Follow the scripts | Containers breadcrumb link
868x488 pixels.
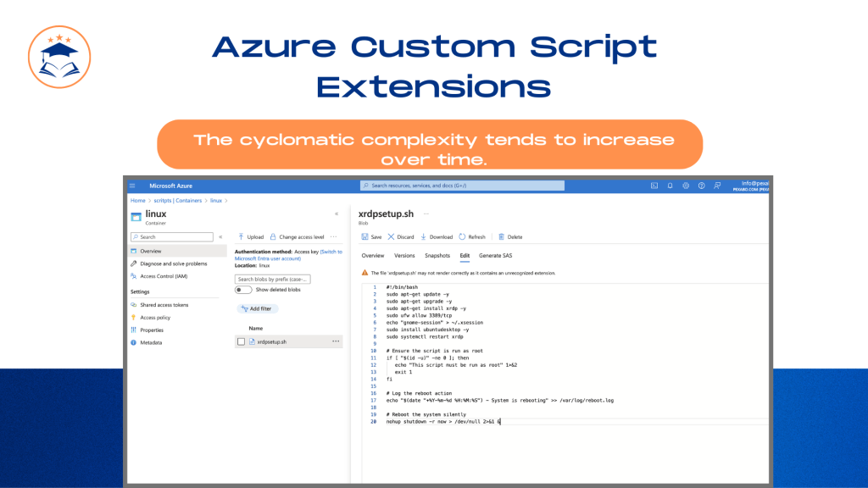[178, 201]
